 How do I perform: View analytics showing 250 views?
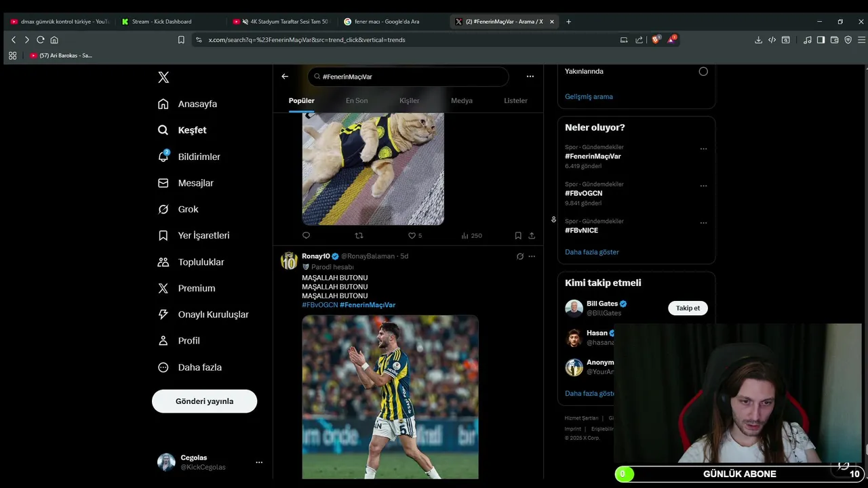[x=471, y=236]
